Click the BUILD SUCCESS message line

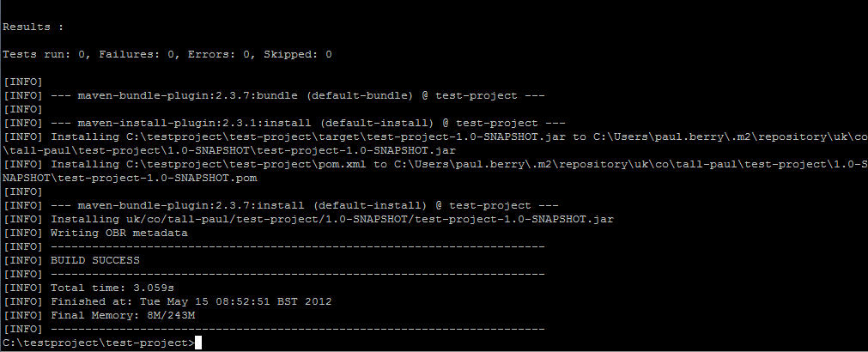tap(71, 260)
